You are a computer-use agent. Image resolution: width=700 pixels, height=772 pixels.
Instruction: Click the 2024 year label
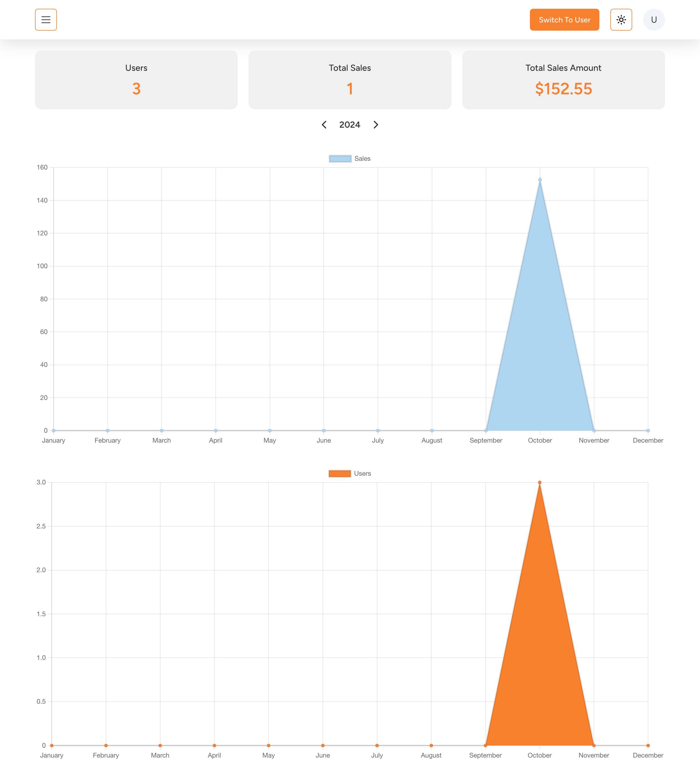tap(350, 125)
